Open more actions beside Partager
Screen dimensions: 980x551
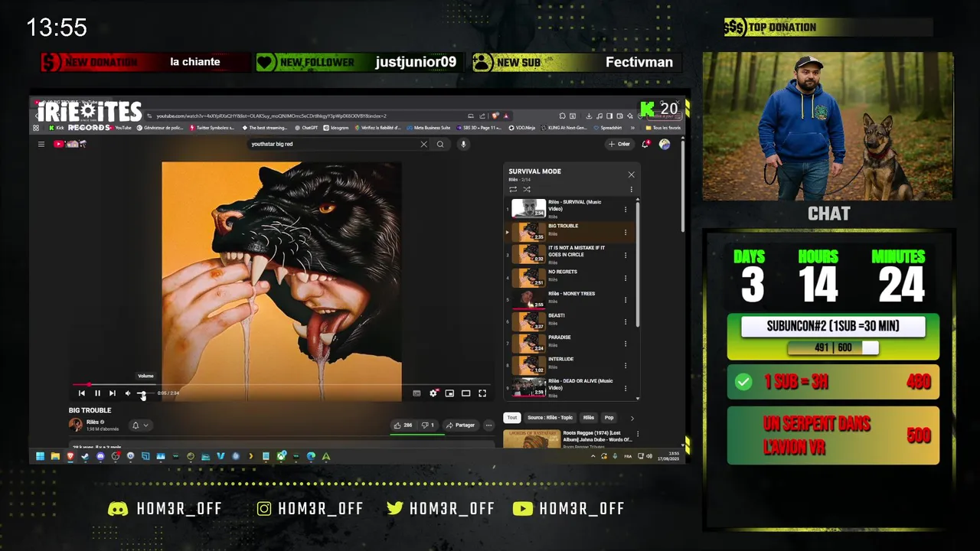488,425
